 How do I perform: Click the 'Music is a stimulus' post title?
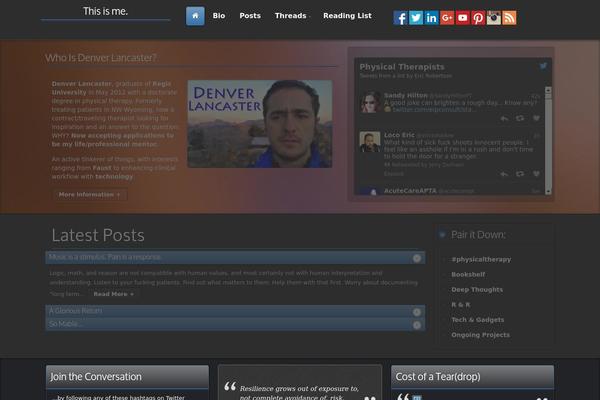105,257
